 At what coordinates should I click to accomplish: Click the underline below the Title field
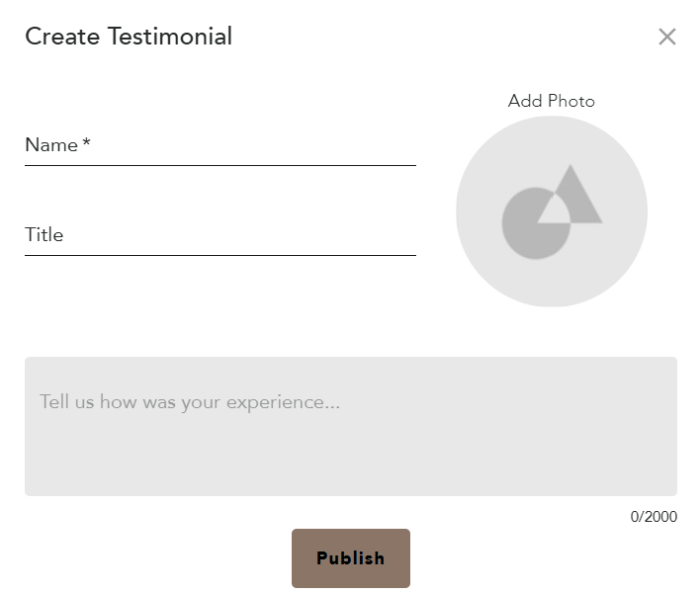219,255
